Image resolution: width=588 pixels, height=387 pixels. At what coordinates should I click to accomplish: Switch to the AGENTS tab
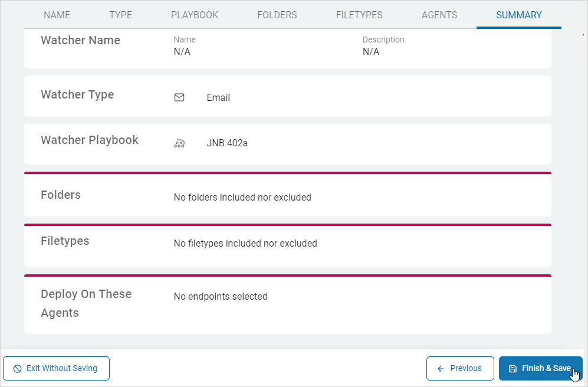(x=439, y=15)
